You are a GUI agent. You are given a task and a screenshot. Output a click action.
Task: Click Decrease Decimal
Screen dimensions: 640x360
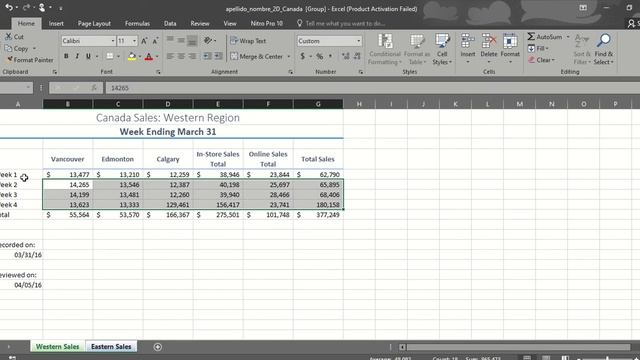(x=357, y=56)
